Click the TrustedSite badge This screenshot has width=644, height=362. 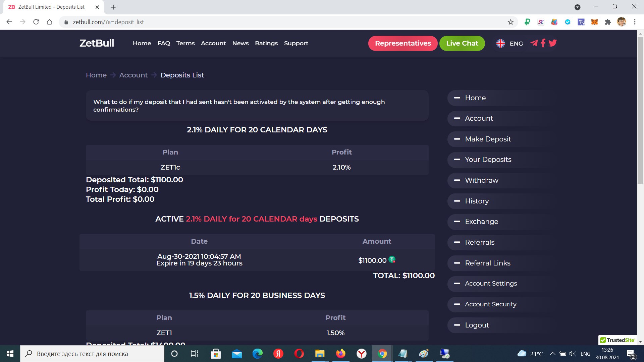coord(618,340)
